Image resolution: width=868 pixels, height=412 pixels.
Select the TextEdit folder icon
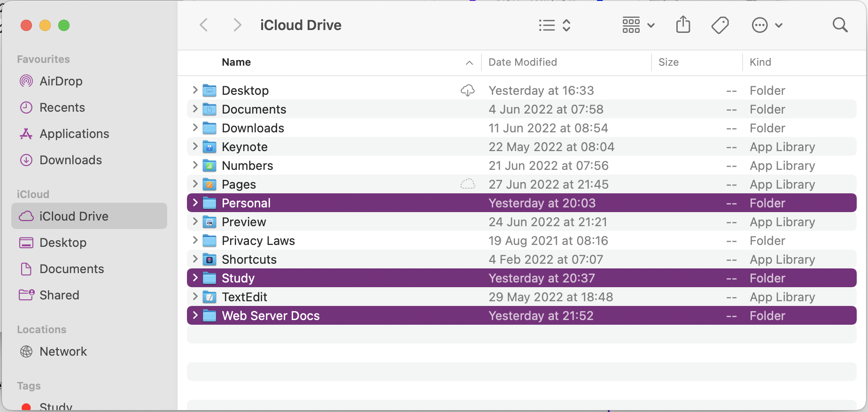[209, 297]
